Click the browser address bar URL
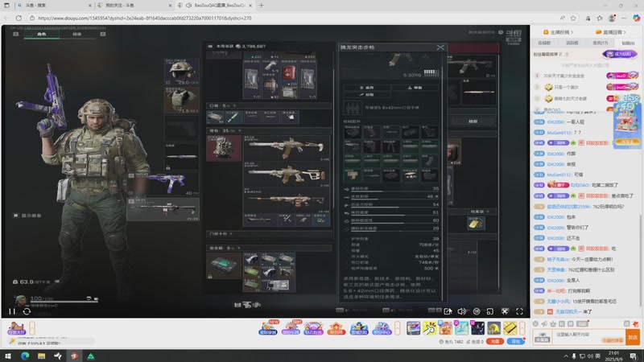644x362 pixels. pos(145,18)
